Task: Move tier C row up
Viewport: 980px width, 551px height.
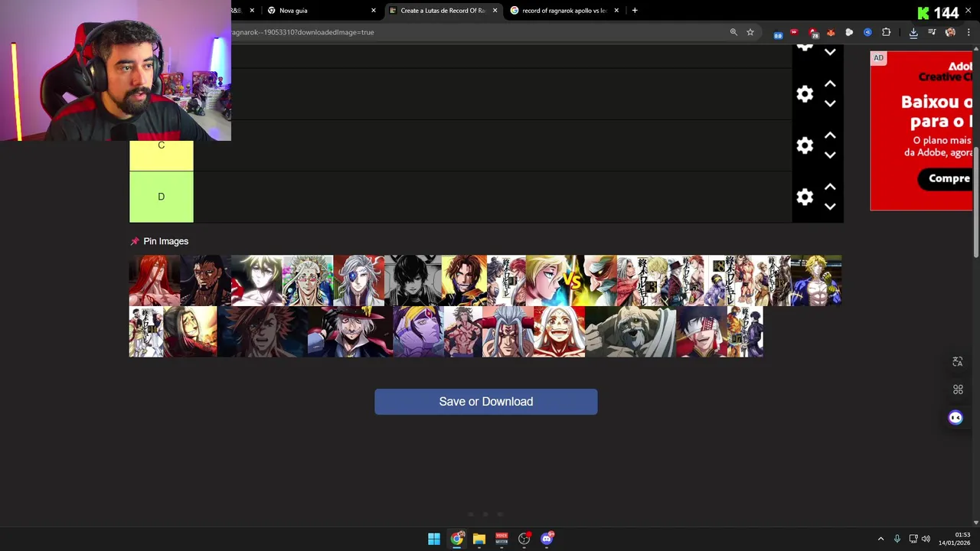Action: [830, 135]
